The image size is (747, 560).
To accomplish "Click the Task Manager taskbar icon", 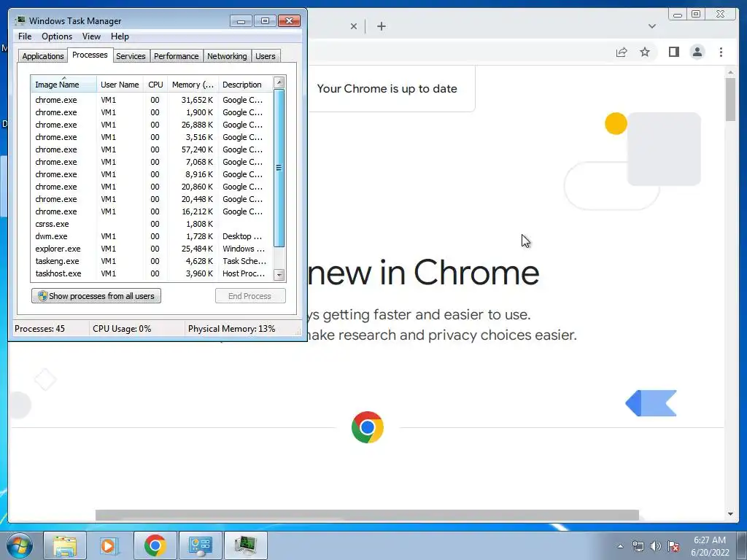I will tap(245, 545).
